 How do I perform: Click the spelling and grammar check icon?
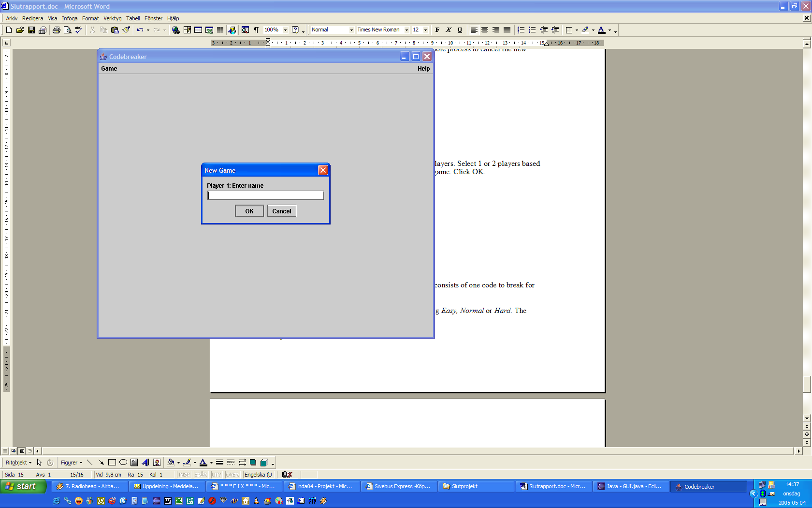78,30
